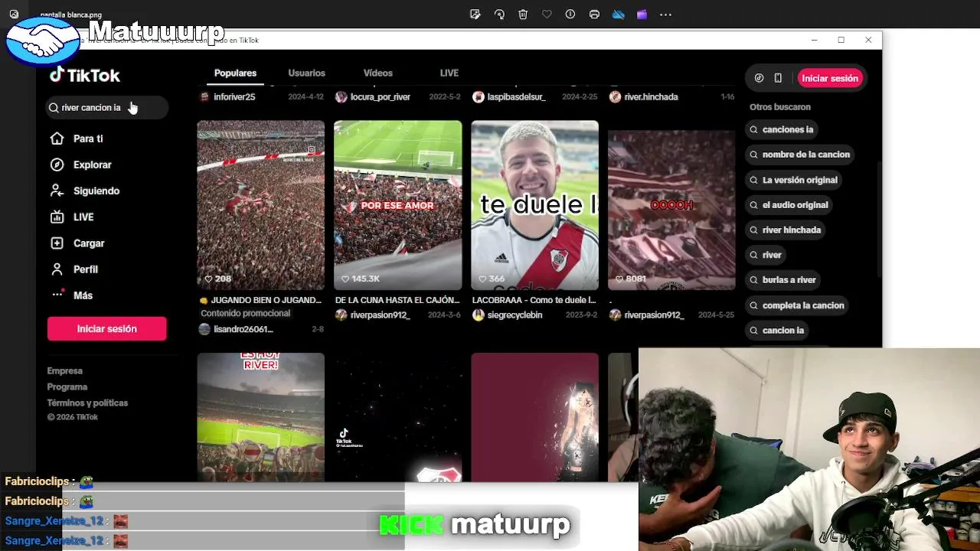The image size is (980, 551).
Task: Open the 'POR ESE AMOR' video thumbnail
Action: [x=397, y=205]
